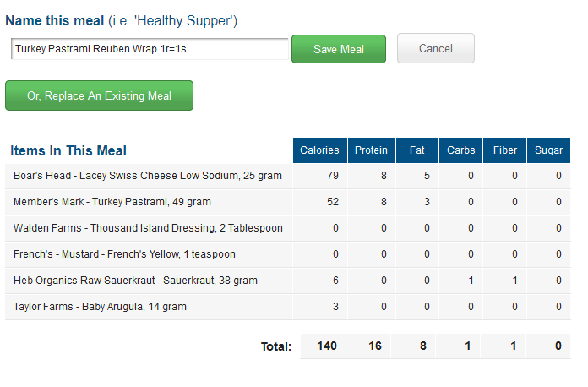Select Boar's Head Lacey Swiss Cheese row
Screen dimensions: 588x387
pyautogui.click(x=287, y=176)
